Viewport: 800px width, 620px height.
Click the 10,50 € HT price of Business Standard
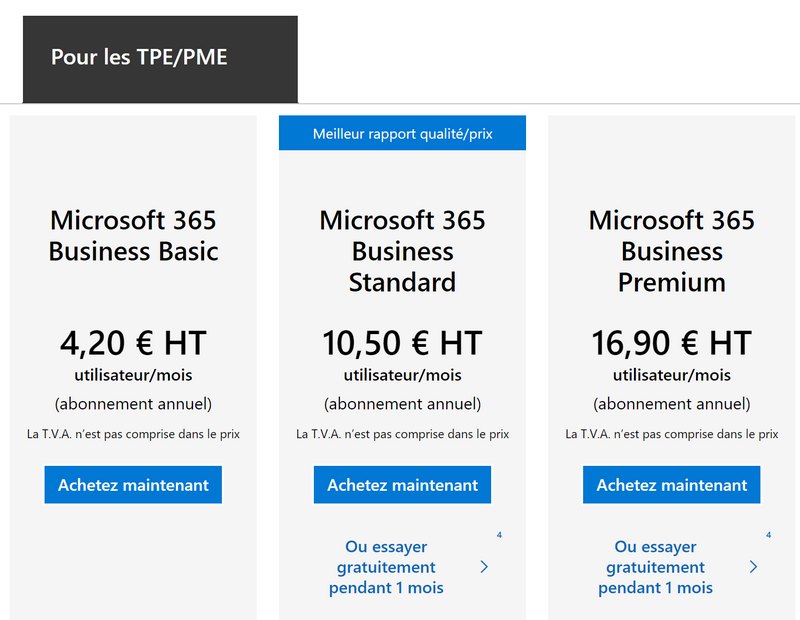coord(402,343)
